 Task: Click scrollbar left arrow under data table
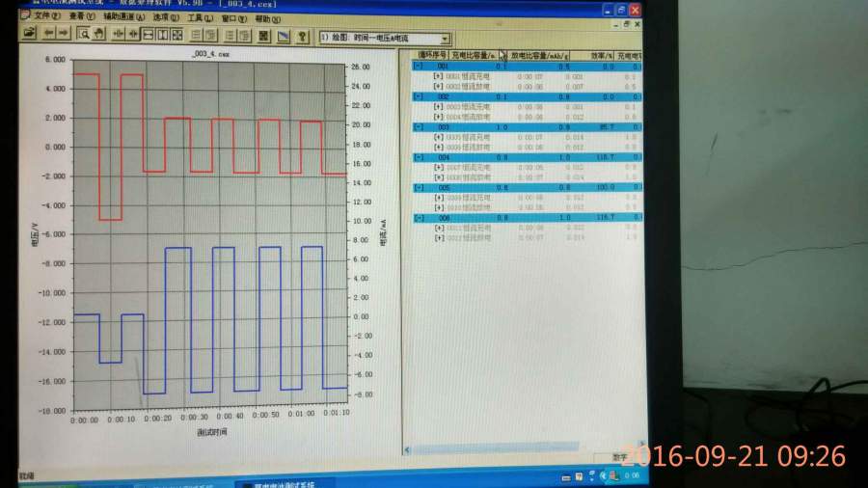point(407,449)
